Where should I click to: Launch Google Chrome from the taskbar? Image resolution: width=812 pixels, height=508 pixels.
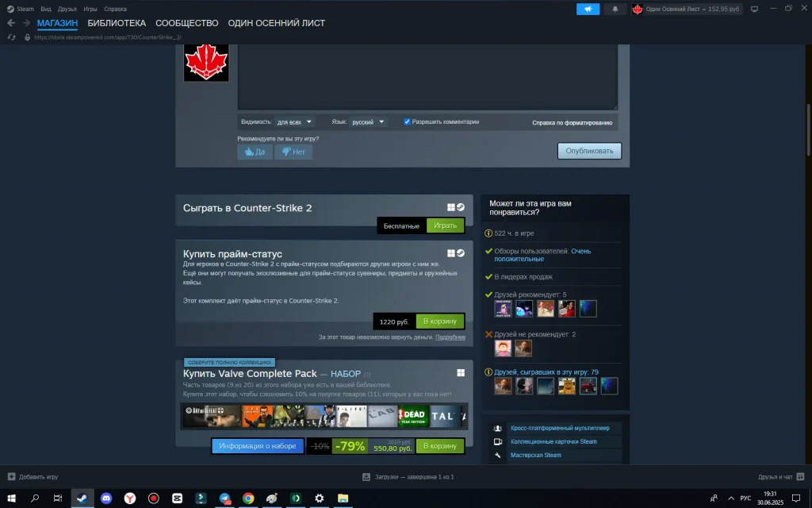248,498
